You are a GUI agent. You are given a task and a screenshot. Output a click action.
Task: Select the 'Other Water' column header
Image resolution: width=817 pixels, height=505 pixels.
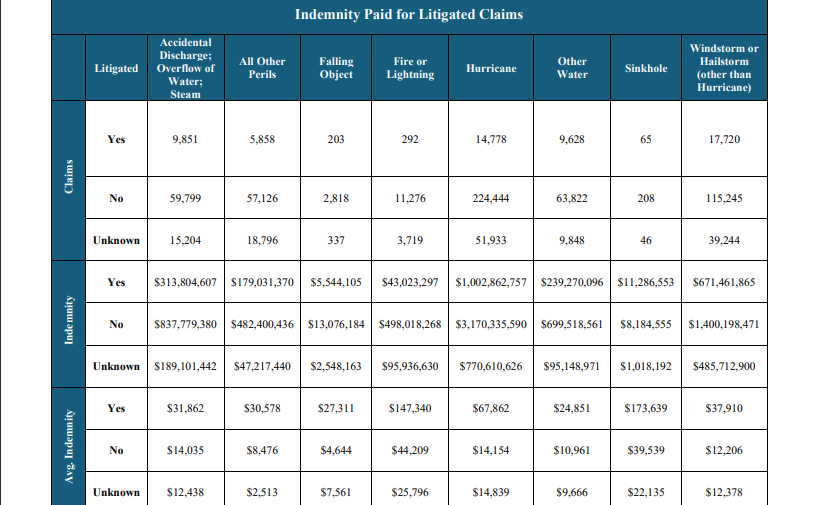click(572, 68)
